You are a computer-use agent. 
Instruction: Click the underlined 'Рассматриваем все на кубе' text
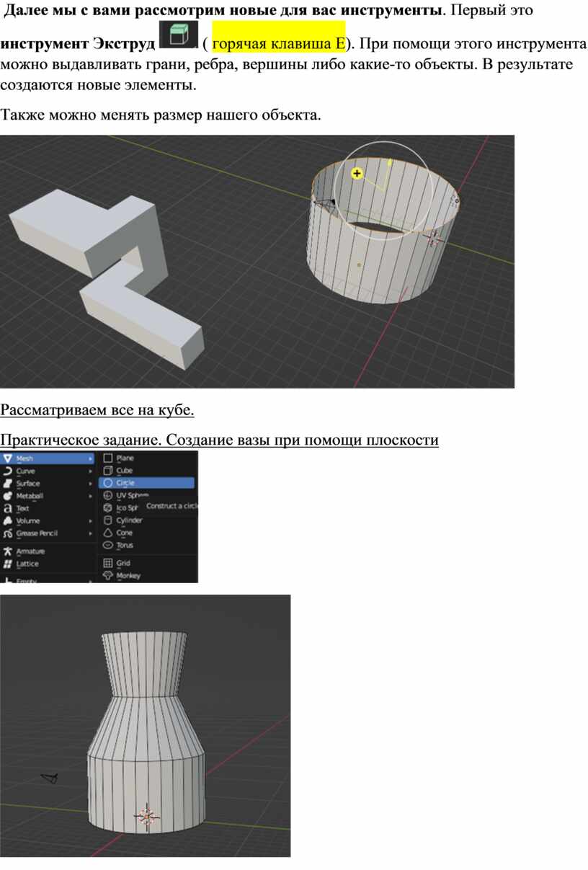tap(97, 411)
